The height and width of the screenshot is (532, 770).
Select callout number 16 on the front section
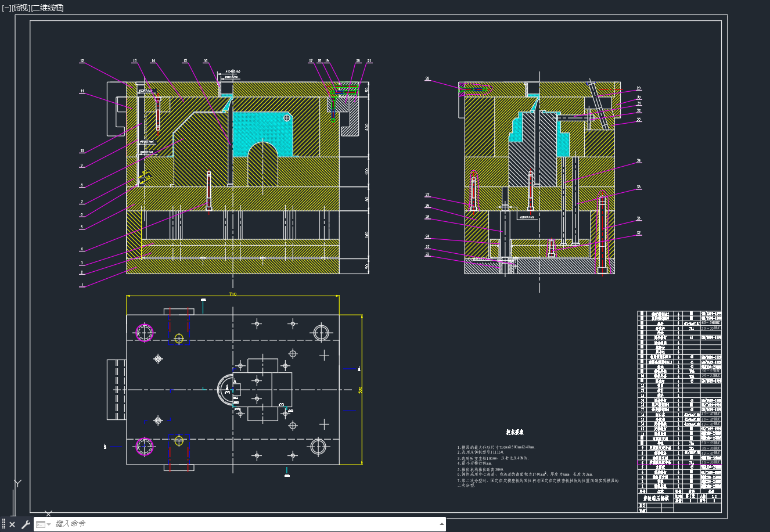pos(206,60)
